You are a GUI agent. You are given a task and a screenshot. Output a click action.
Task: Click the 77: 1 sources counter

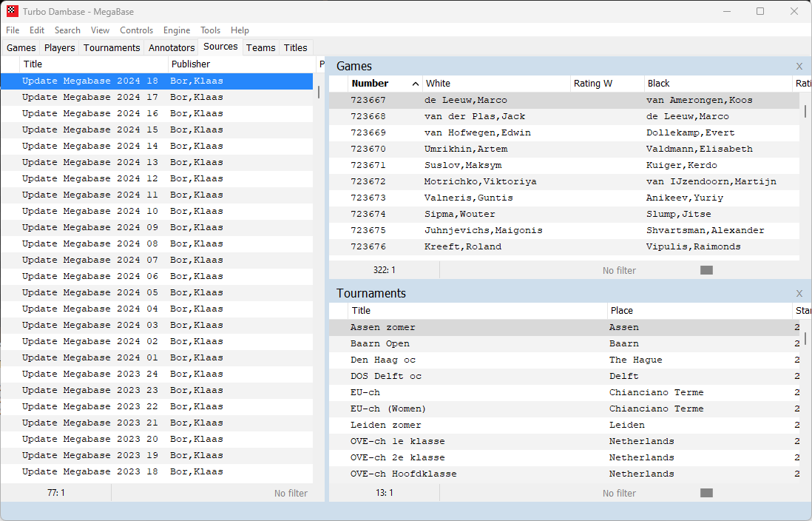tap(56, 492)
